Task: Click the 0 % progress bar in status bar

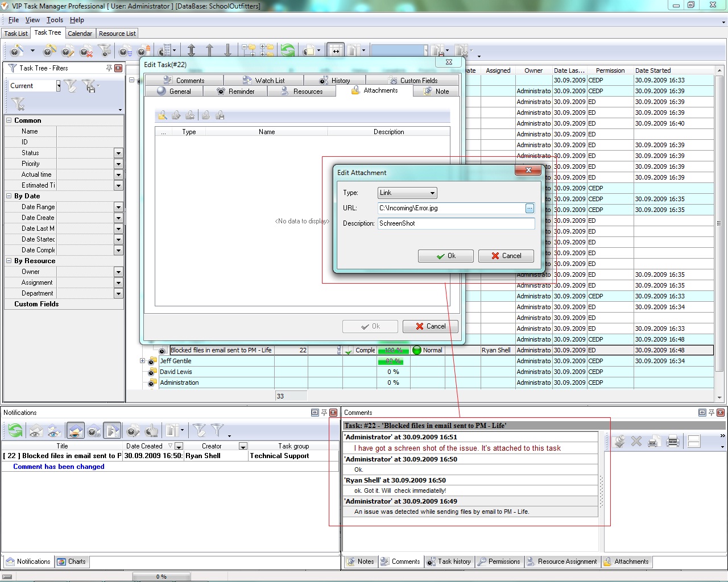Action: (x=162, y=576)
